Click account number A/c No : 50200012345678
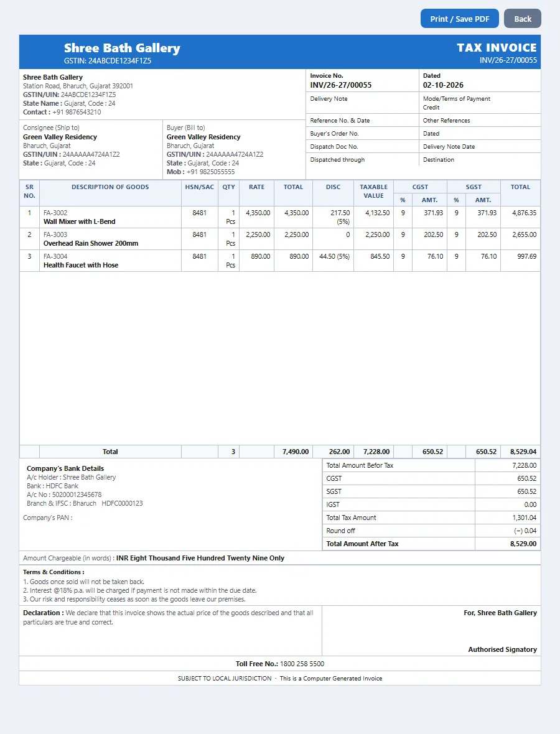The width and height of the screenshot is (560, 734). pyautogui.click(x=64, y=495)
